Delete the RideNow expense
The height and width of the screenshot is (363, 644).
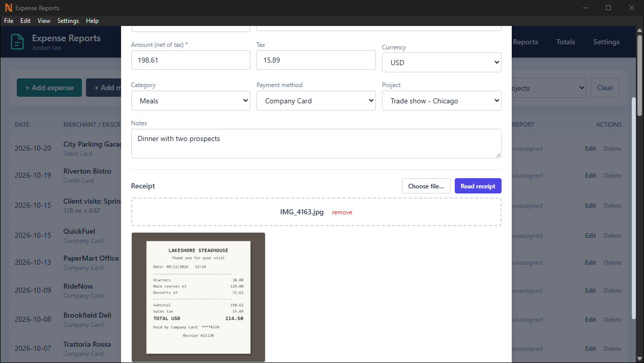[x=612, y=291]
